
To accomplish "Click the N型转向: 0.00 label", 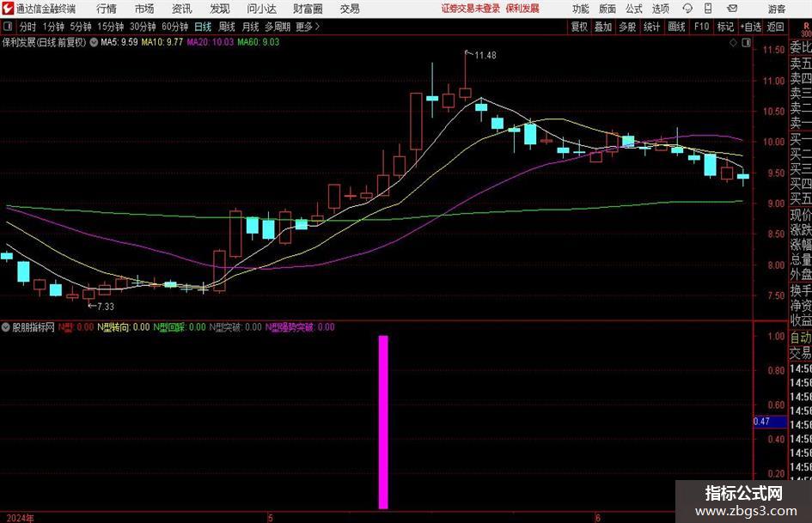I will pos(123,327).
